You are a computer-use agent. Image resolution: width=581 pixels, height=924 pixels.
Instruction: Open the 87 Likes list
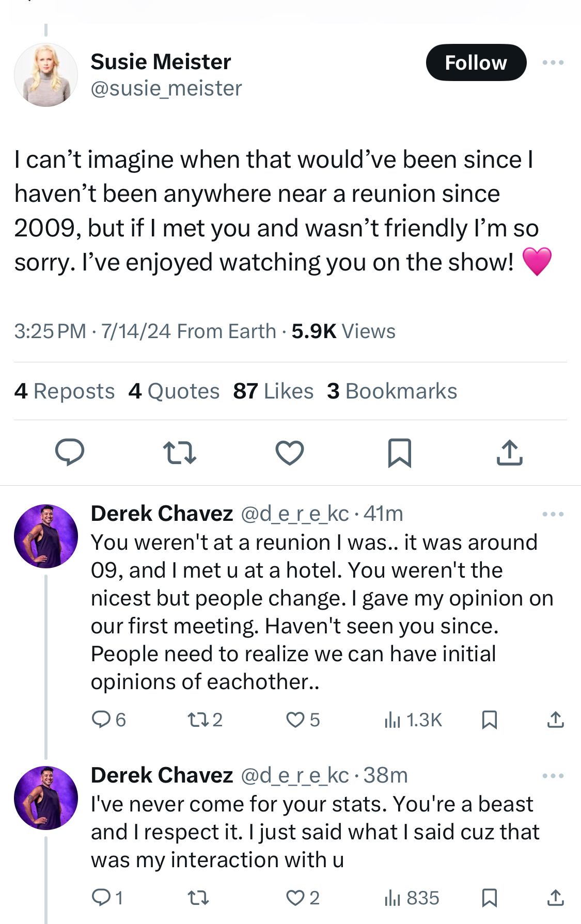[x=273, y=391]
